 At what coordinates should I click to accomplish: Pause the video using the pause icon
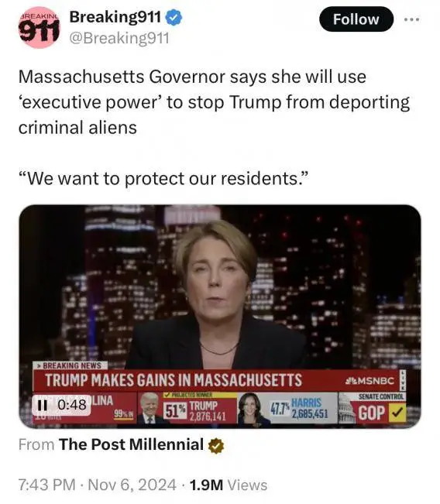click(x=42, y=405)
